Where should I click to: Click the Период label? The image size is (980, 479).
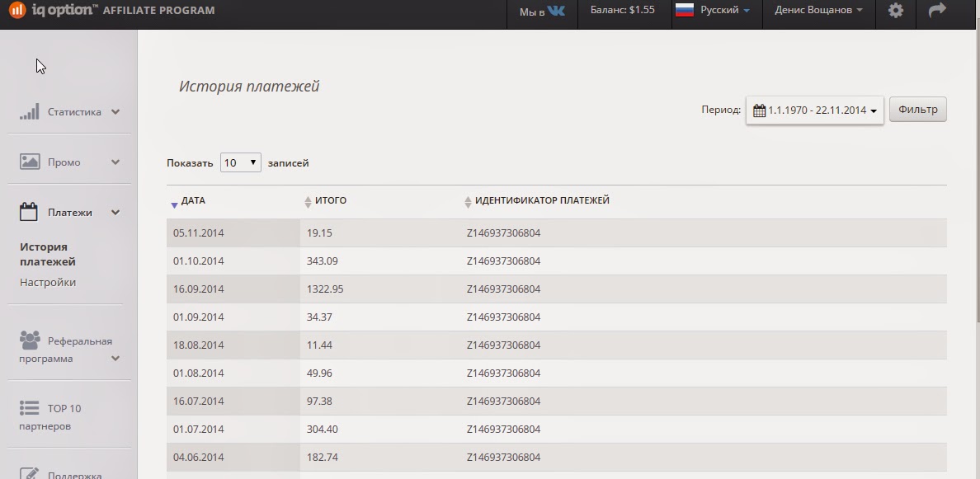(721, 110)
